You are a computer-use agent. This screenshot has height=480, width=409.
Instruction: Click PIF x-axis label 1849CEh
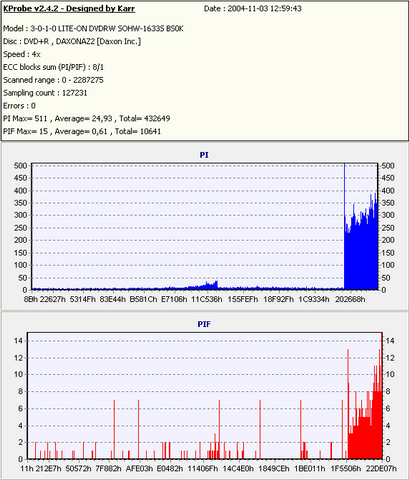tap(274, 469)
